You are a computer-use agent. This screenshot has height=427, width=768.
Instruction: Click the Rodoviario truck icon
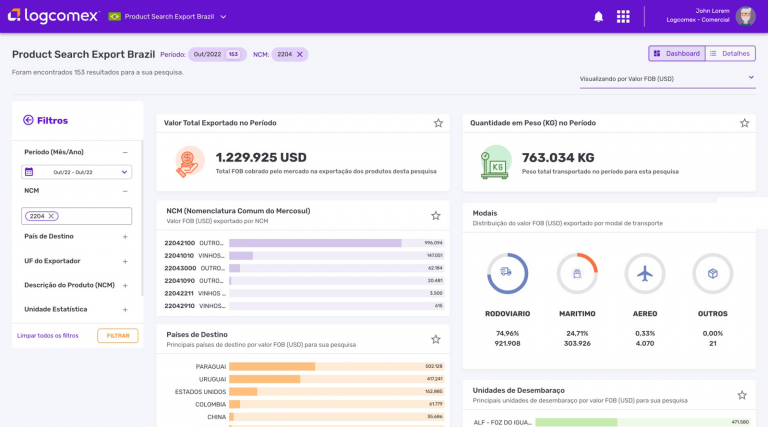[x=507, y=273]
